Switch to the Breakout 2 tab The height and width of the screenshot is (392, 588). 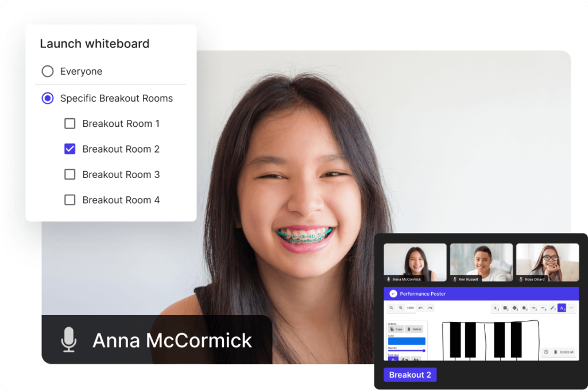[x=410, y=375]
